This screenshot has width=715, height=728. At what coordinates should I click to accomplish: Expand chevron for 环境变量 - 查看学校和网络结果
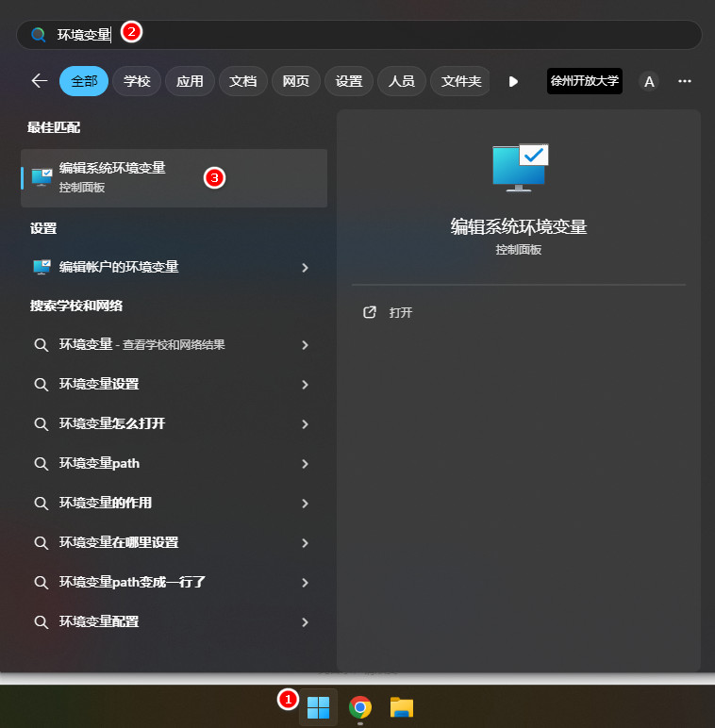coord(305,345)
